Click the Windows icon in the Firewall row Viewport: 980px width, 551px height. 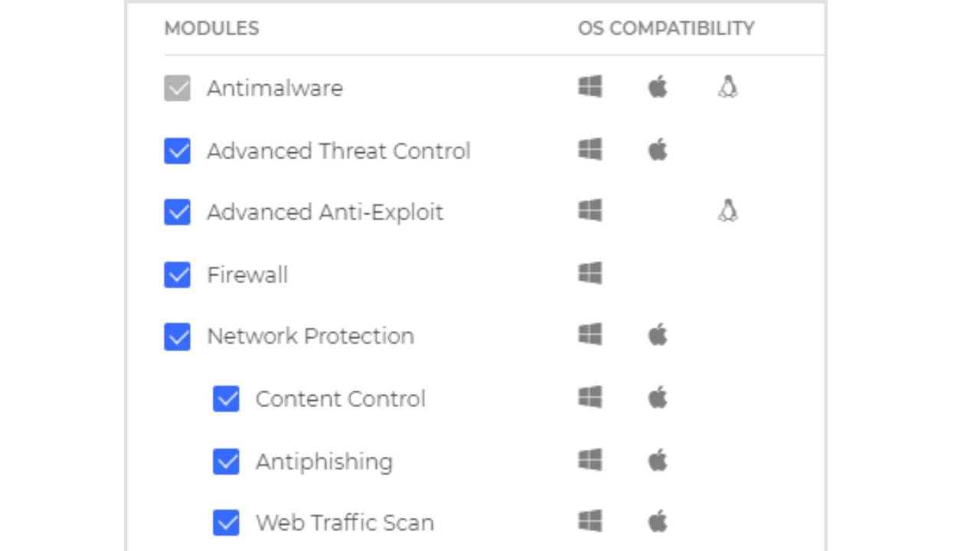tap(590, 273)
